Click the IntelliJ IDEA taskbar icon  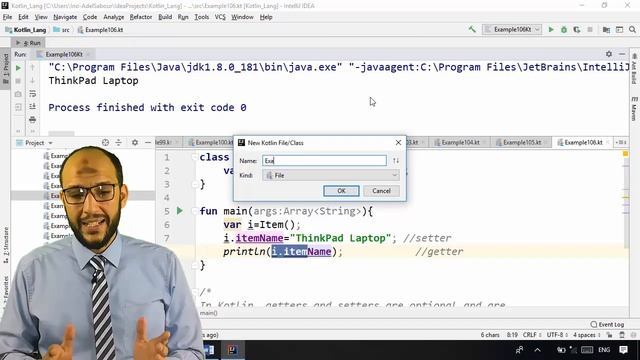(233, 350)
